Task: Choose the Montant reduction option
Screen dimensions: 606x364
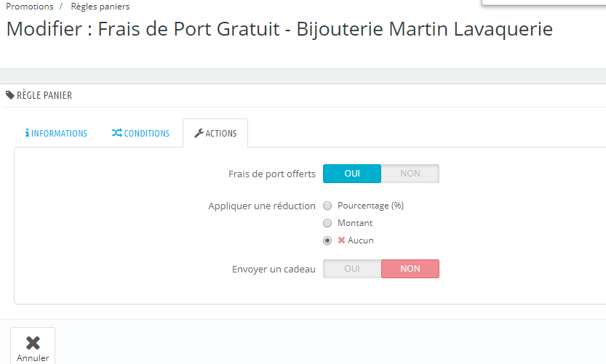Action: point(327,223)
